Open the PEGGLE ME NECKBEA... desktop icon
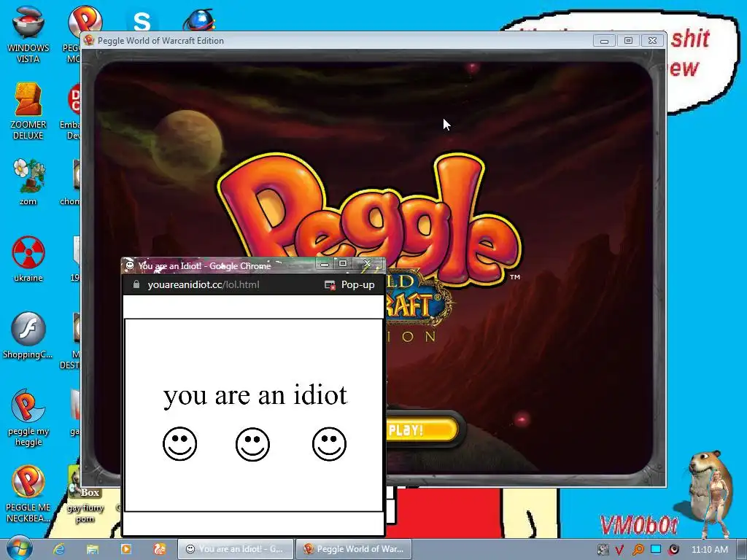This screenshot has height=560, width=747. pos(28,494)
